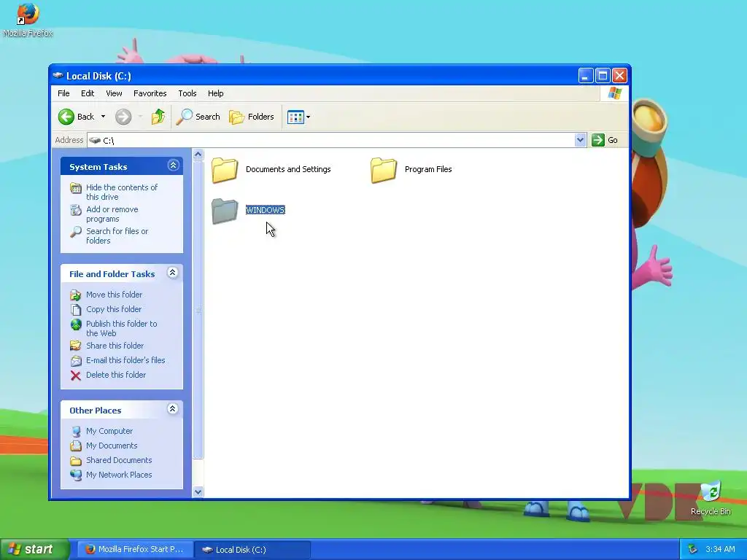Image resolution: width=747 pixels, height=560 pixels.
Task: Click the Share this folder icon
Action: coord(76,346)
